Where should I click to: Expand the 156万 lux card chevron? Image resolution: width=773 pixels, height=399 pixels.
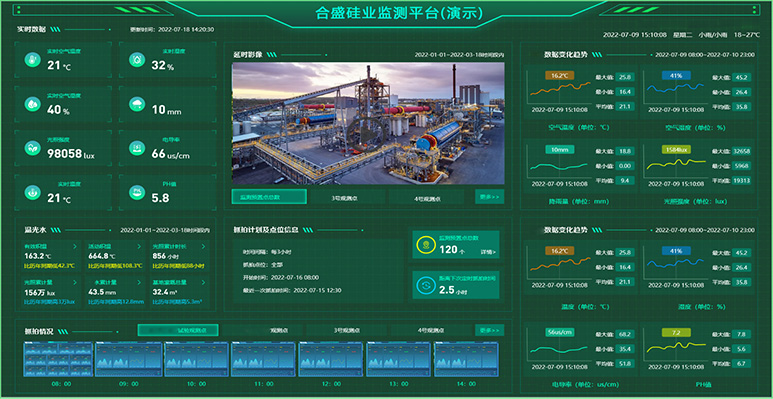[75, 283]
